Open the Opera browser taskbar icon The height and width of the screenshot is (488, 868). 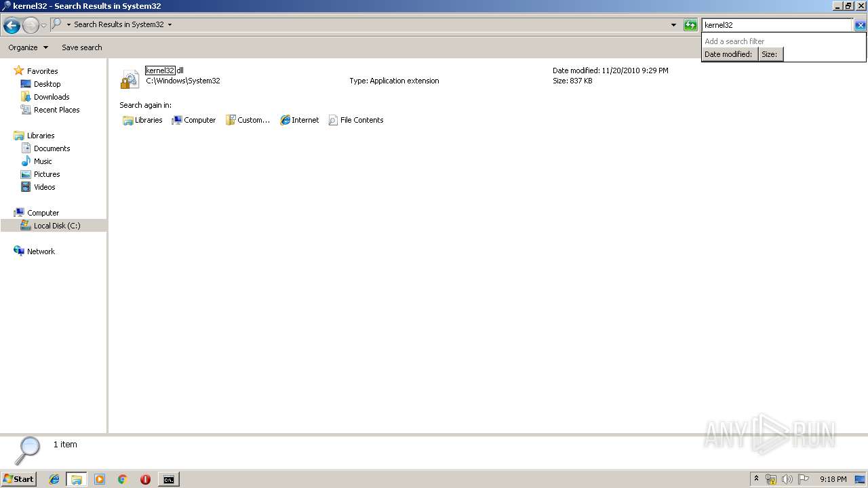(145, 479)
